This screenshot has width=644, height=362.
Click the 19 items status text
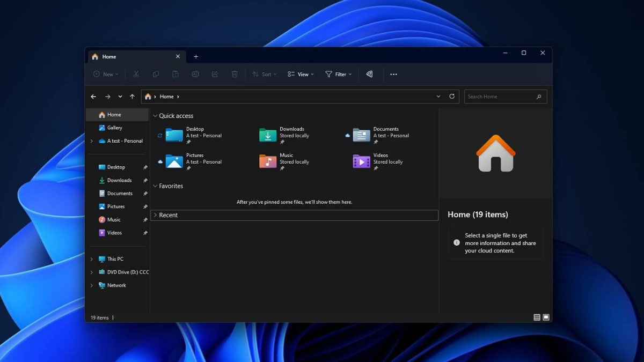[x=99, y=317]
